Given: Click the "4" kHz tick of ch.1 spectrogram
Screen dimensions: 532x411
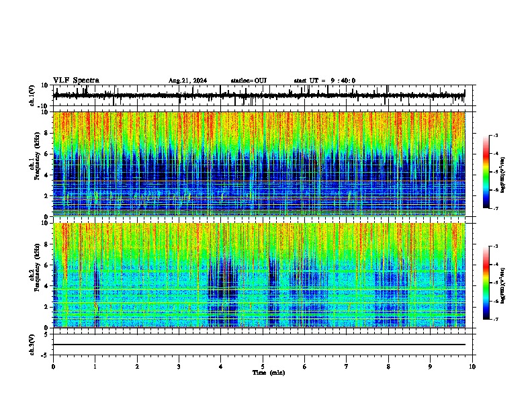Looking at the screenshot, I should coord(46,175).
